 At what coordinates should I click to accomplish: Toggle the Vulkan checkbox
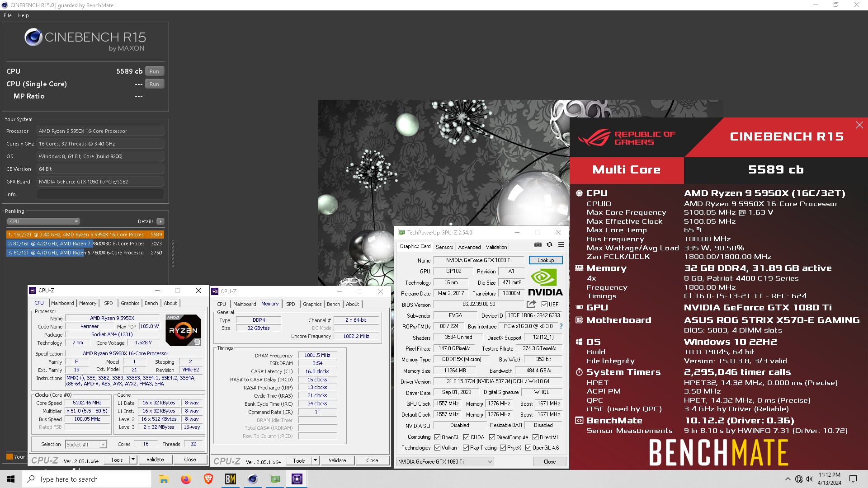coord(437,448)
